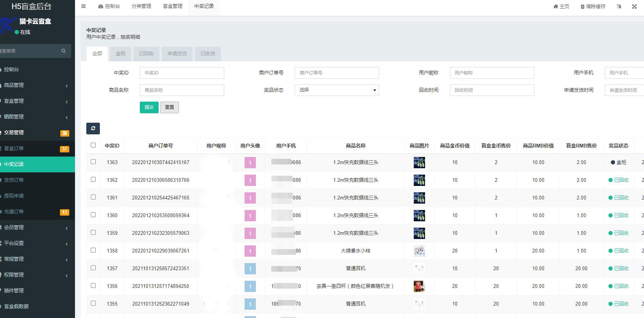Screen dimensions: 644x318
Task: Go to 主页 home link
Action: pyautogui.click(x=561, y=6)
